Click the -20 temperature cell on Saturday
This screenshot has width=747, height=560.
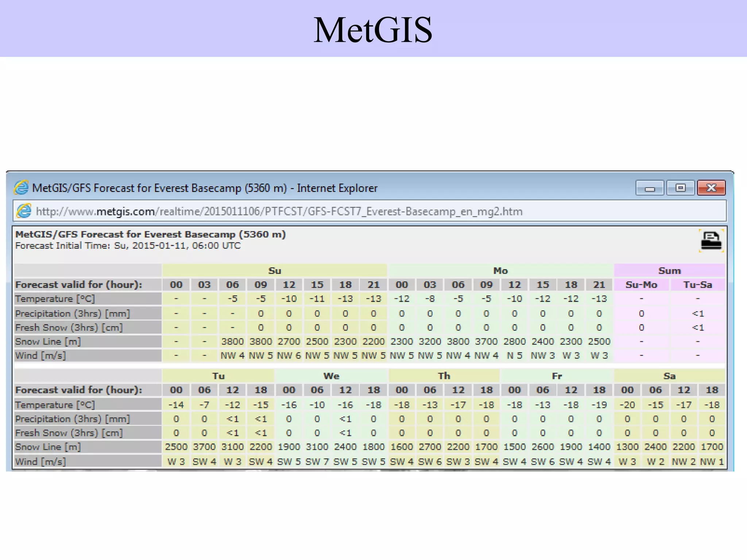(627, 405)
